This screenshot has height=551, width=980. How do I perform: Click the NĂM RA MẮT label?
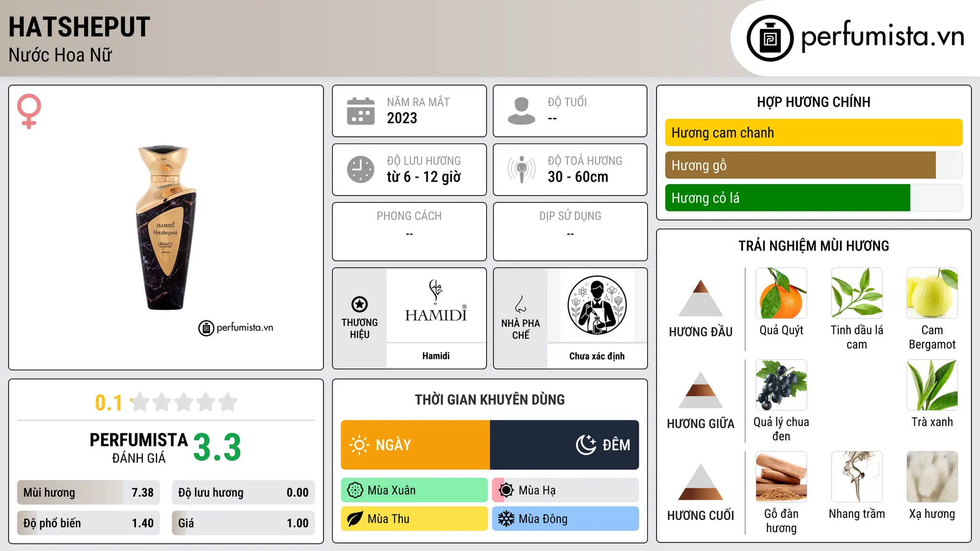pyautogui.click(x=418, y=102)
